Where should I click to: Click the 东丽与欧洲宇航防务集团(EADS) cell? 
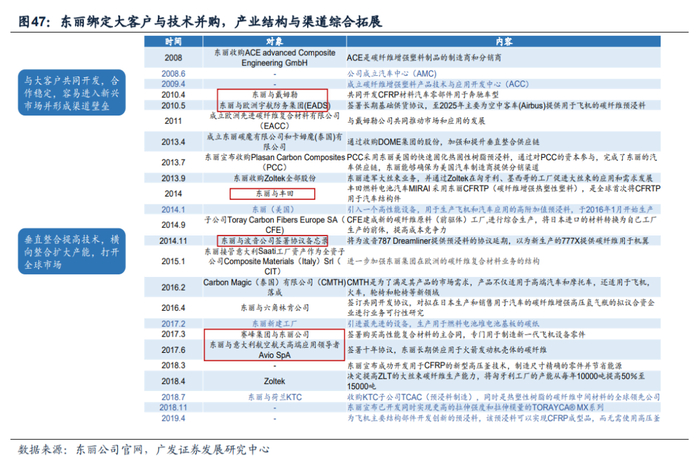(275, 105)
